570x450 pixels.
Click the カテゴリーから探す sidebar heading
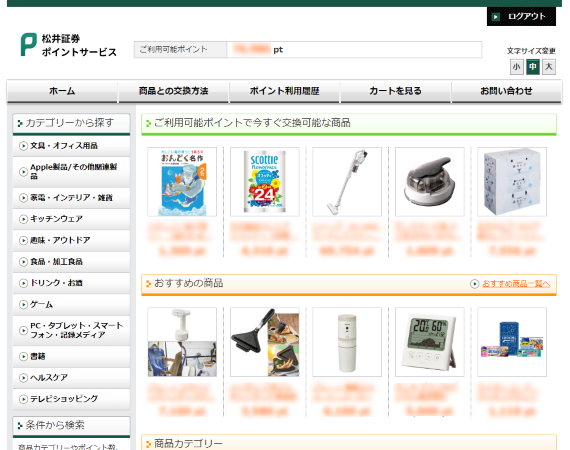71,124
